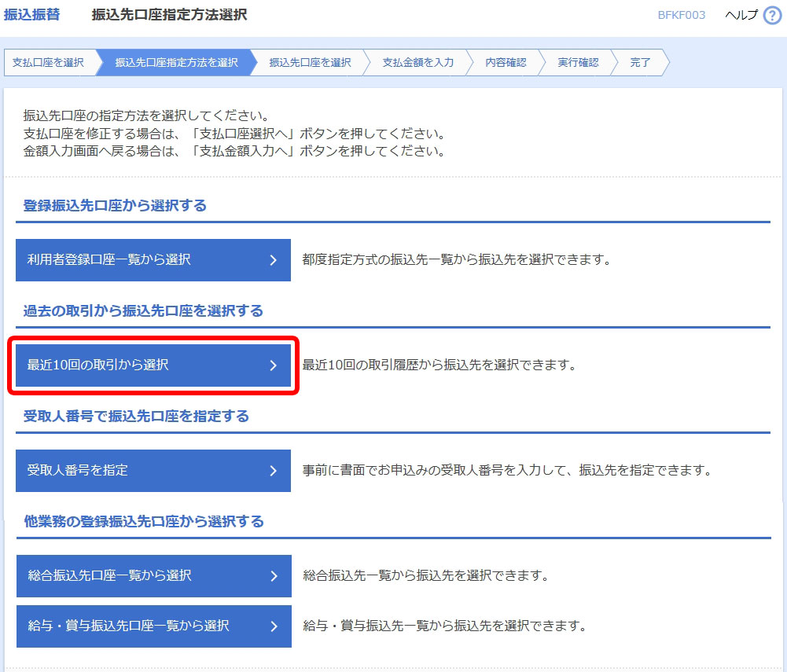
Task: Open the ヘルプ link text
Action: [x=741, y=16]
